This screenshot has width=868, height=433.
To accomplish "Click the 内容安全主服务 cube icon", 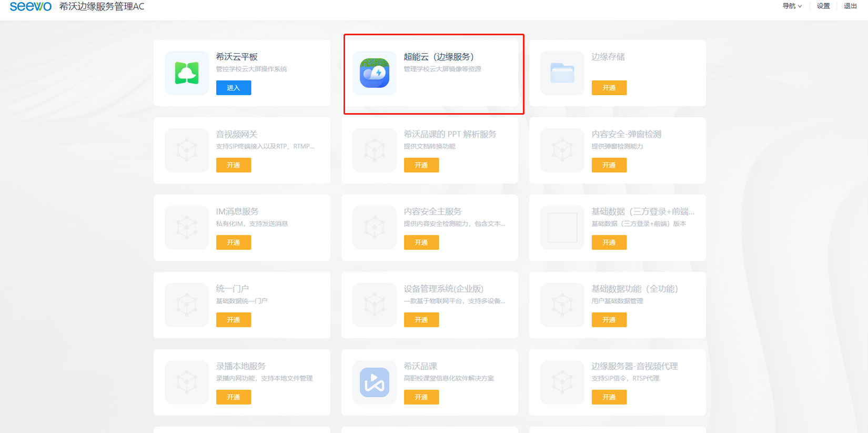I will pos(375,228).
